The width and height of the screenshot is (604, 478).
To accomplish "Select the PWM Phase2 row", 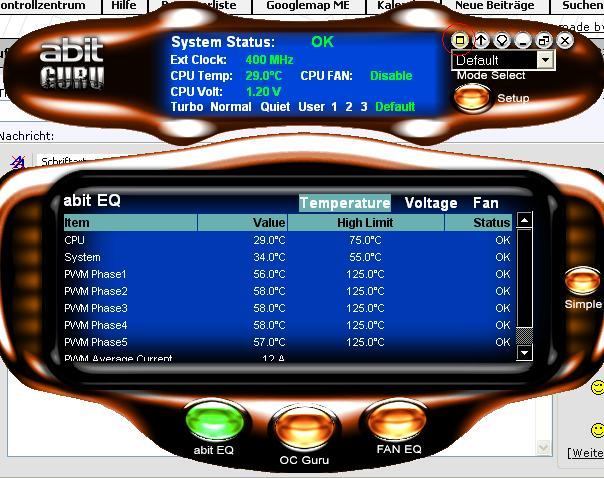I will tap(288, 291).
